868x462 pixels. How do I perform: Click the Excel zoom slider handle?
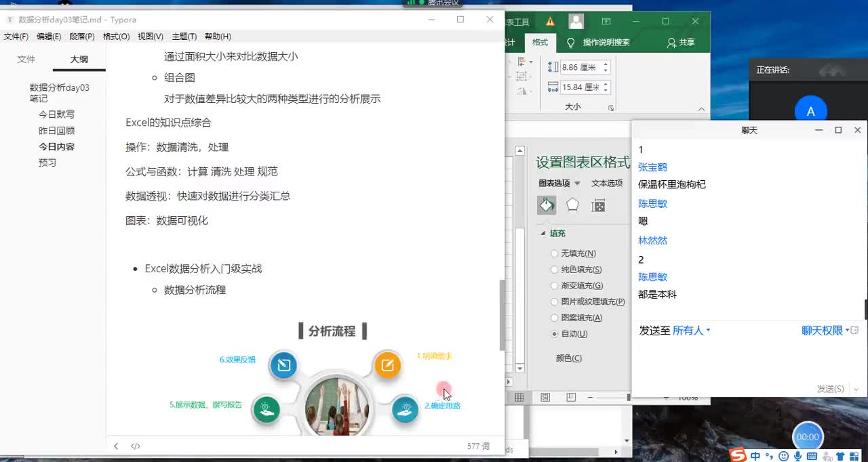pyautogui.click(x=629, y=397)
